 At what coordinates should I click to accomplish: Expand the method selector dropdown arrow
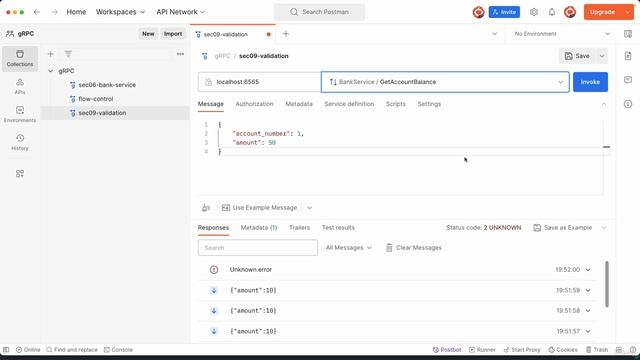tap(560, 82)
